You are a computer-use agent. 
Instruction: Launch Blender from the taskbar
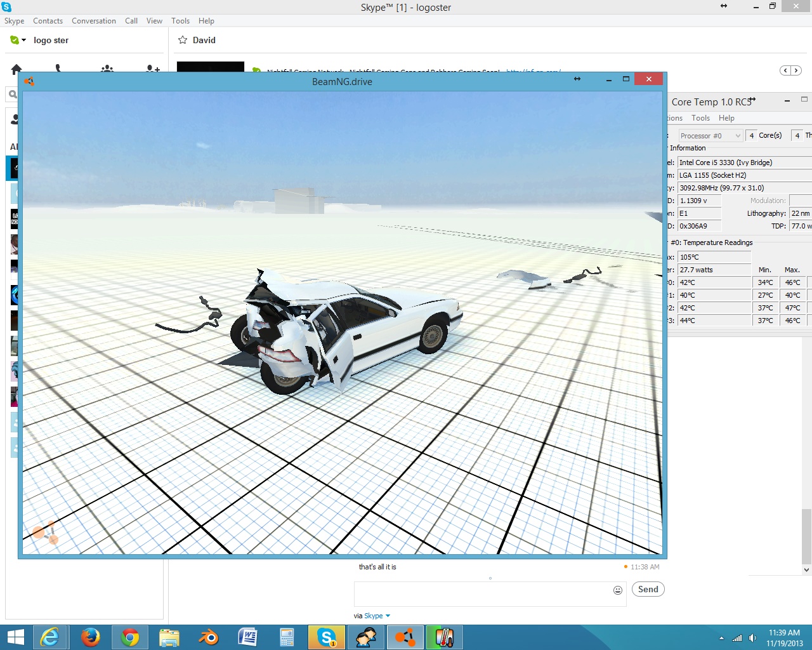[209, 637]
